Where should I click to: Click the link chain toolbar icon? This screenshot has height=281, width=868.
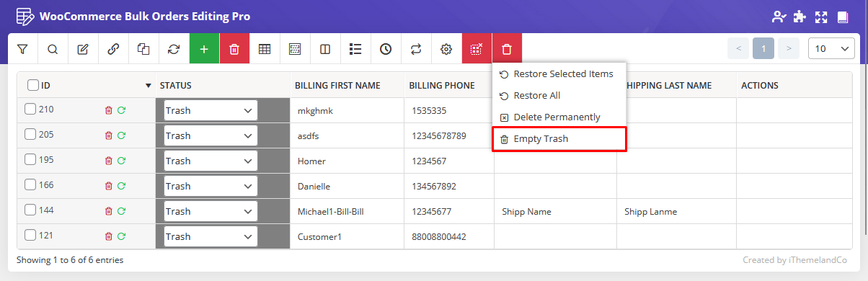coord(113,49)
